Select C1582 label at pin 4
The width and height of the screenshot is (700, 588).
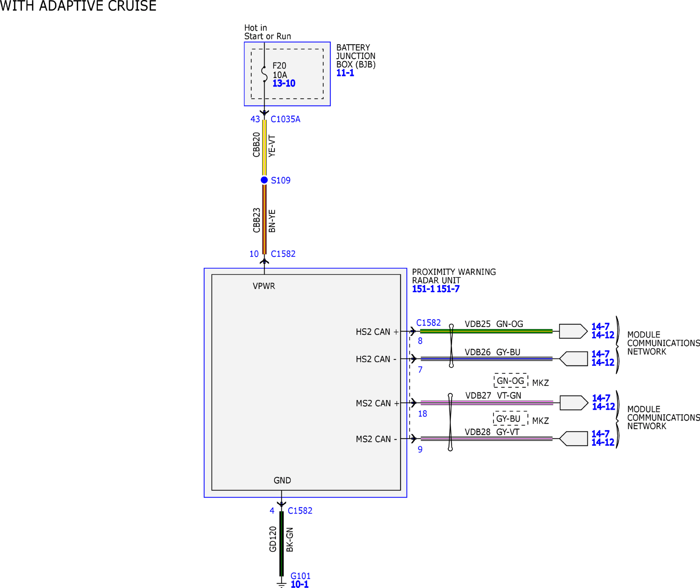coord(300,511)
